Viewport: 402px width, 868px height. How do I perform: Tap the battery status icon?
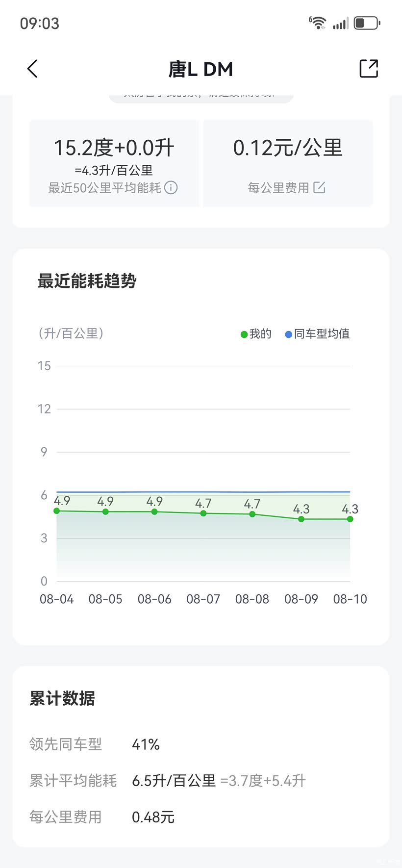pos(367,23)
